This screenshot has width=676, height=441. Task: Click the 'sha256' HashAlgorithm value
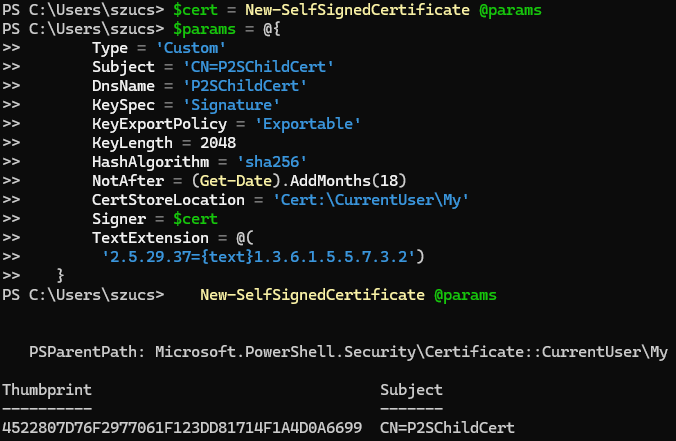click(272, 162)
